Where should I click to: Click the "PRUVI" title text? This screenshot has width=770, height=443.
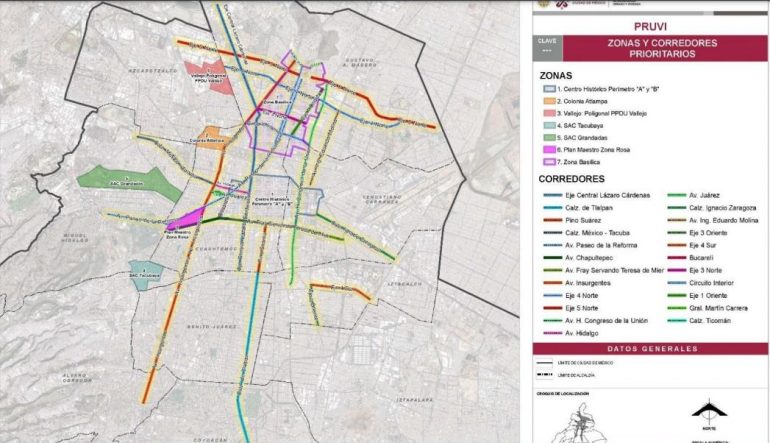(650, 27)
